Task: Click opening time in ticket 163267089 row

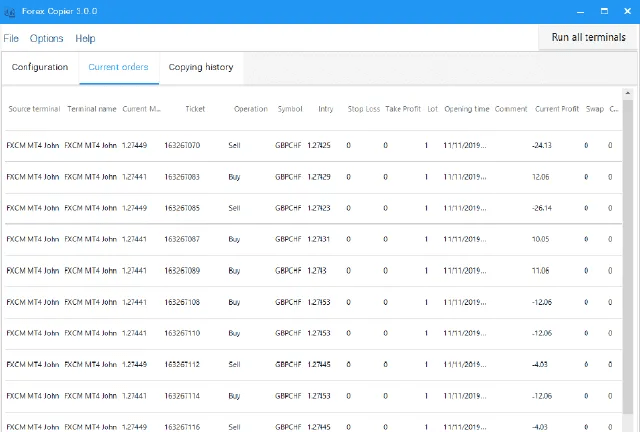Action: (x=465, y=271)
